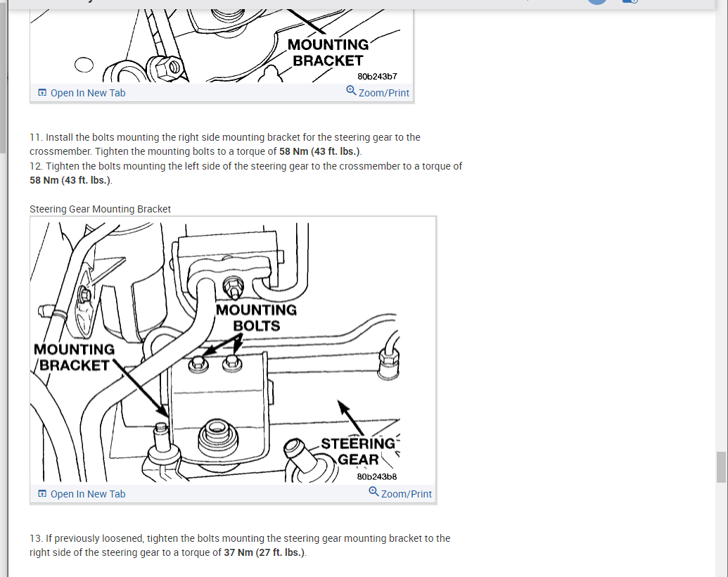Click the blue circular icon in header

(x=597, y=2)
